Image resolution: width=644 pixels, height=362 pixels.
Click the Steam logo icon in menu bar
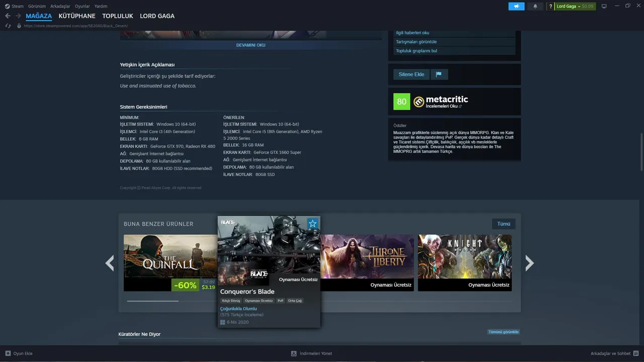(7, 6)
